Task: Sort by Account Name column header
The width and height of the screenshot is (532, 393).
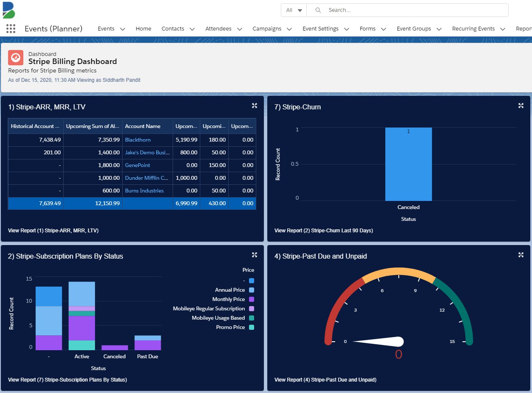Action: coord(148,126)
